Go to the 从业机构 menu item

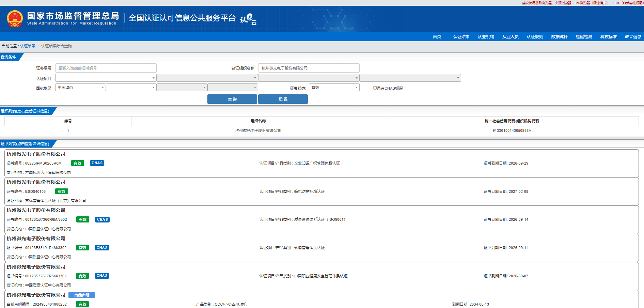point(486,37)
